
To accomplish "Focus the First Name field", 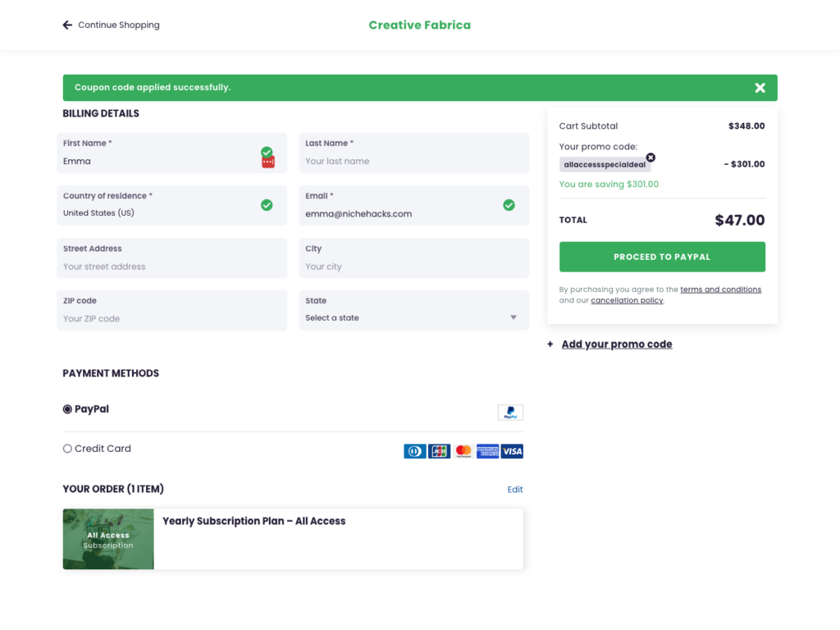I will tap(172, 153).
